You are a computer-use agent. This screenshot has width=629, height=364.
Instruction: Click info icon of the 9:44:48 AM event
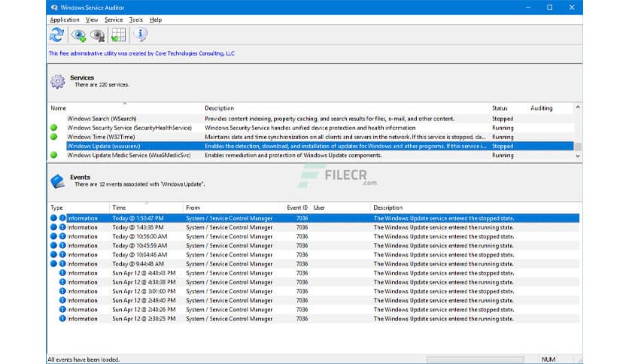(x=62, y=264)
